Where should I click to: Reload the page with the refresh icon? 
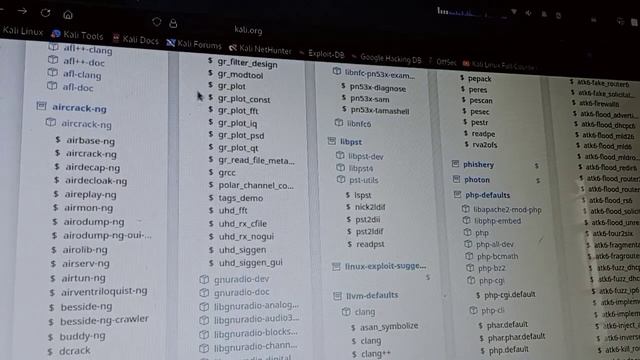tap(45, 13)
